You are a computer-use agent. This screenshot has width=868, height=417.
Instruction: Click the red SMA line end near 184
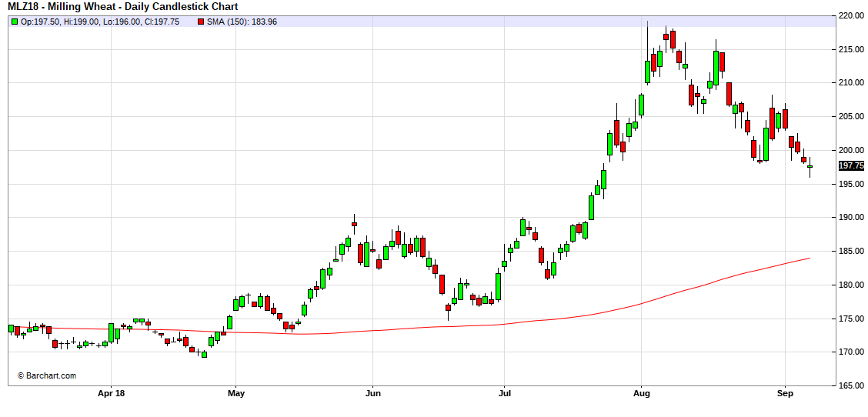(x=809, y=259)
